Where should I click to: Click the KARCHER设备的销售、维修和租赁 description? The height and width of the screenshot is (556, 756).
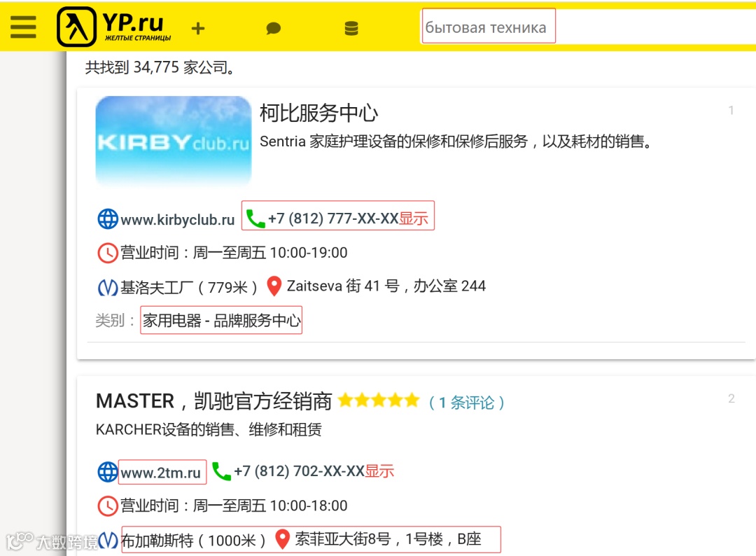[x=209, y=429]
